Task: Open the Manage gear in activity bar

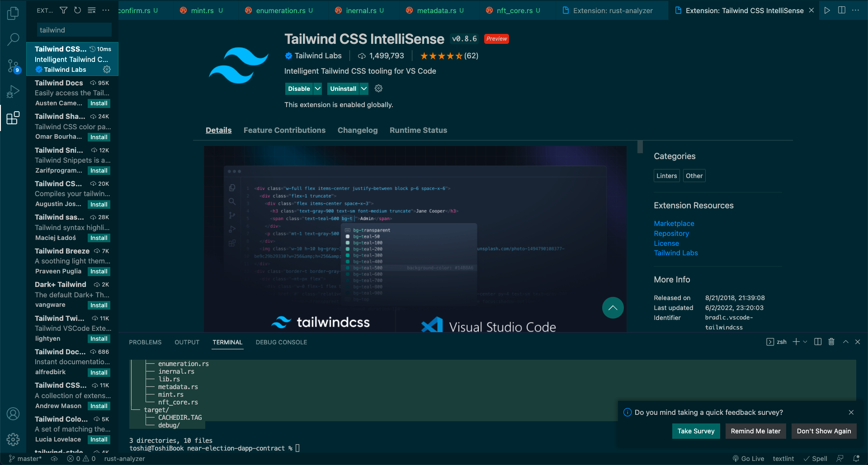Action: click(x=13, y=439)
